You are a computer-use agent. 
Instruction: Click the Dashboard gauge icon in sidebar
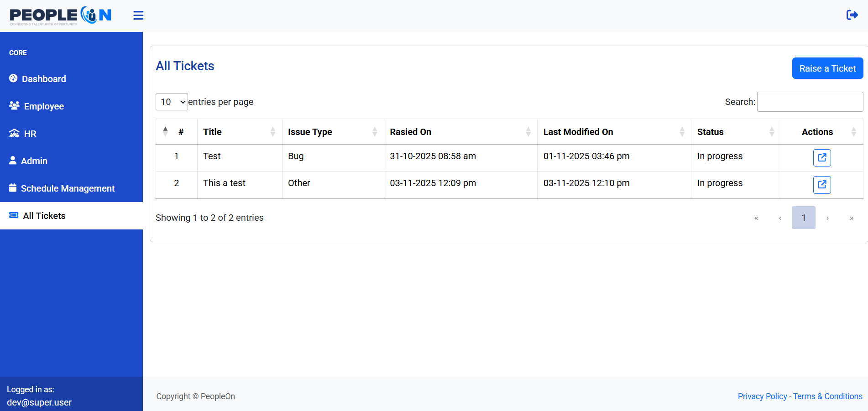click(13, 78)
